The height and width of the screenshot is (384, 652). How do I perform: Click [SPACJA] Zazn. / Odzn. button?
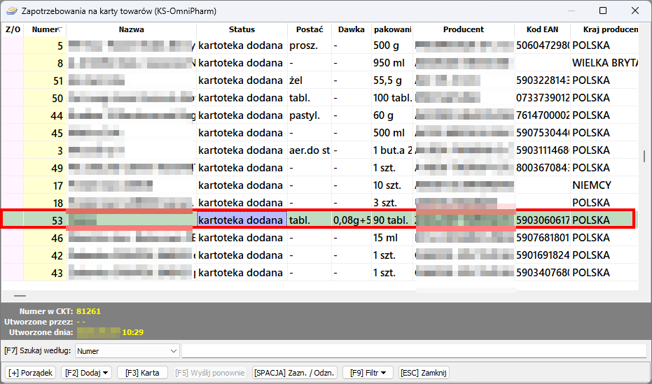pyautogui.click(x=295, y=373)
